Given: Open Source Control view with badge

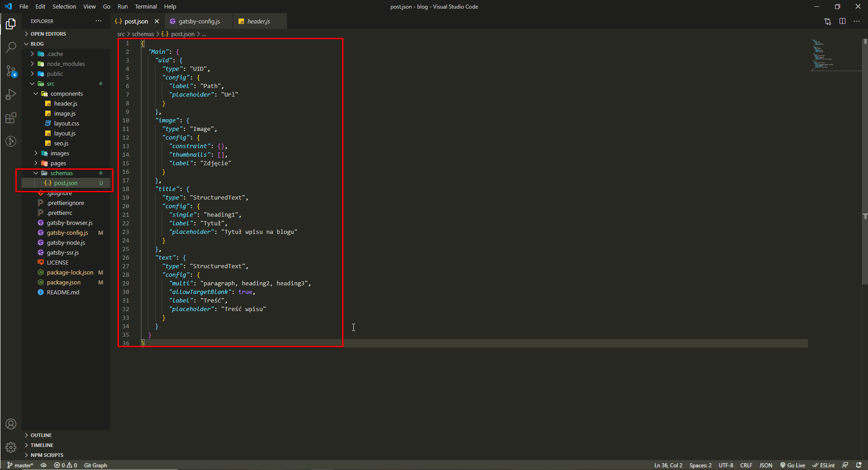Looking at the screenshot, I should 11,71.
